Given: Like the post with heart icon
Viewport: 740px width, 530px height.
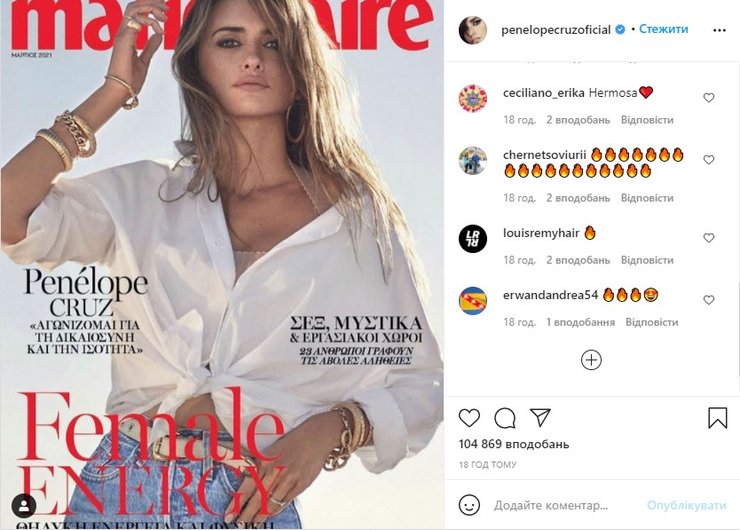Looking at the screenshot, I should (469, 418).
